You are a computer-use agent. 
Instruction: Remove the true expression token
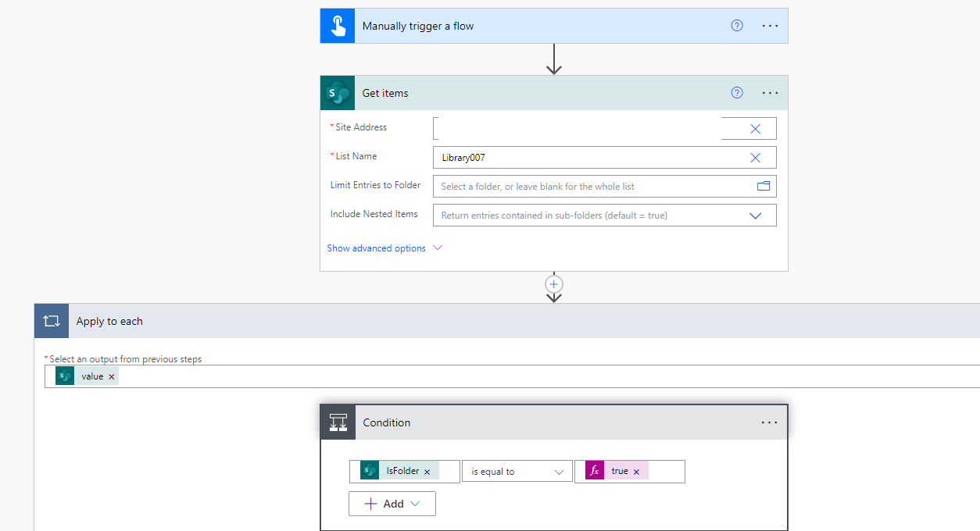point(636,472)
